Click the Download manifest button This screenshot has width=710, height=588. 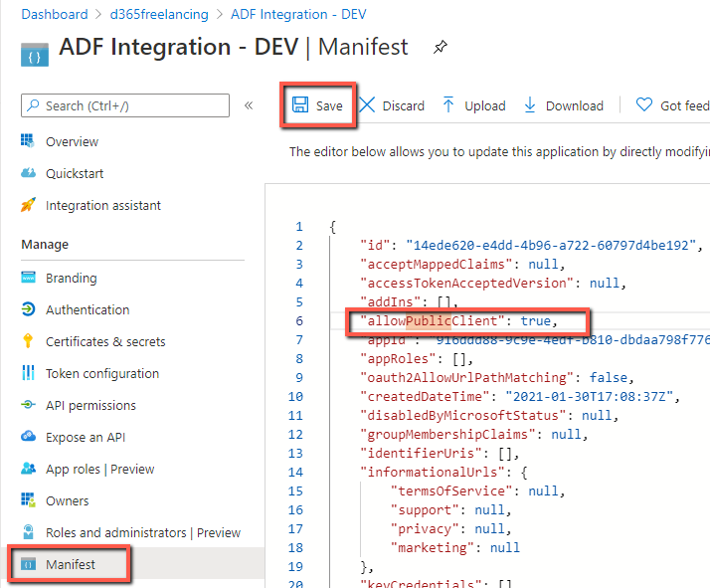pyautogui.click(x=563, y=105)
